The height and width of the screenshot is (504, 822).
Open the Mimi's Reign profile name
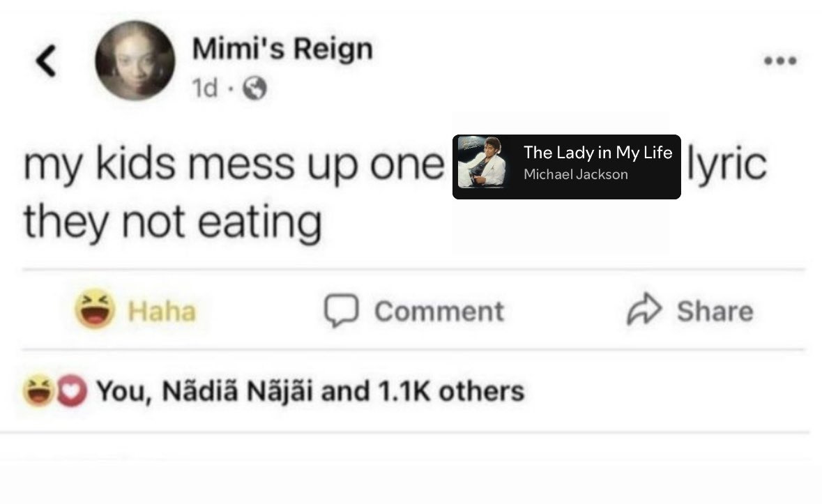coord(282,49)
